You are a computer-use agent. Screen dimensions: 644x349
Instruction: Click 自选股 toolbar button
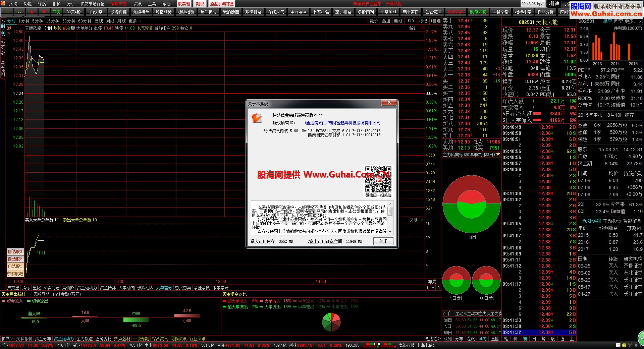click(x=96, y=12)
